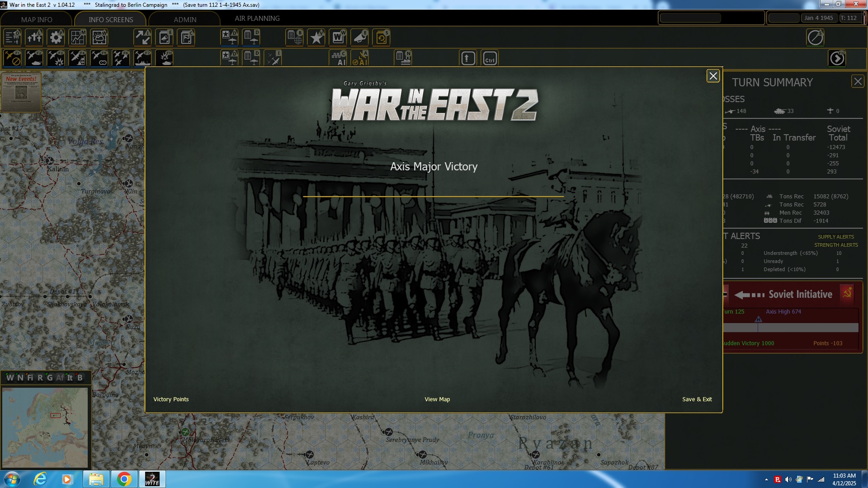868x488 pixels.
Task: Click the victory star icon
Action: tap(316, 38)
